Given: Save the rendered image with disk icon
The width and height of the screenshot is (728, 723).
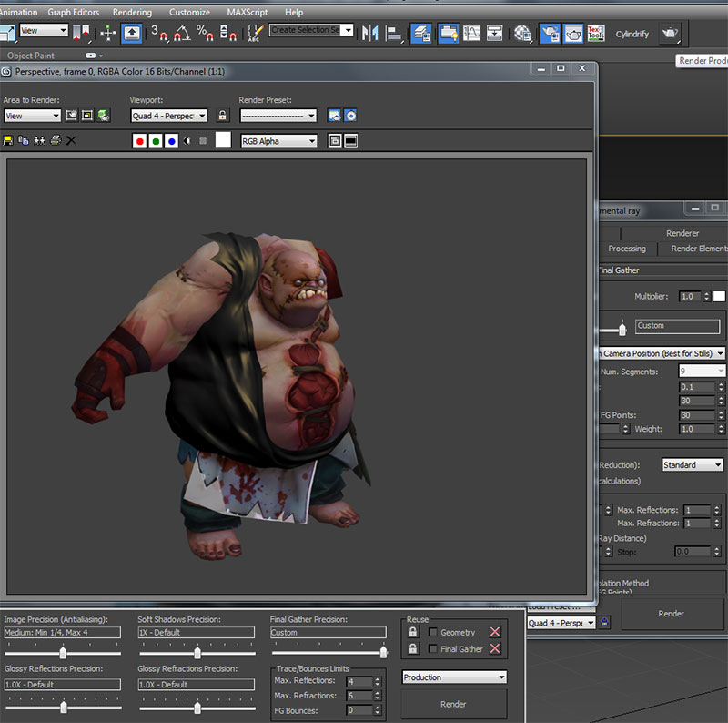Looking at the screenshot, I should tap(9, 141).
